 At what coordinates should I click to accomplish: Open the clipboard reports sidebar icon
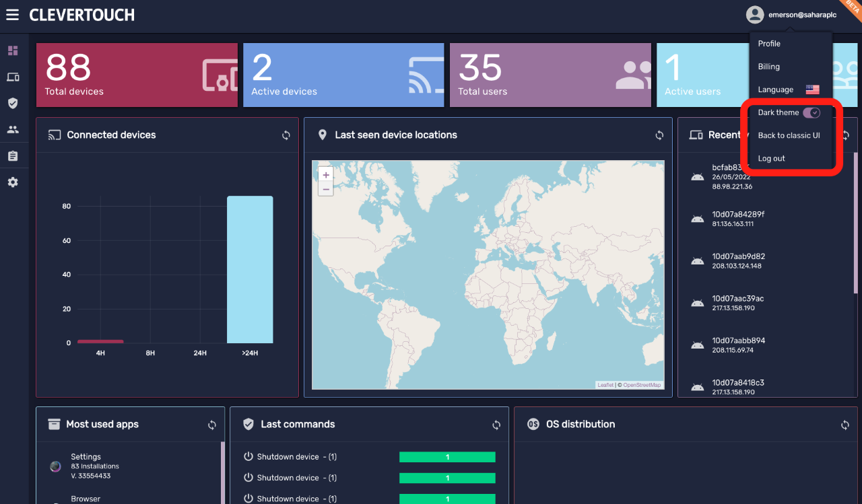tap(13, 155)
